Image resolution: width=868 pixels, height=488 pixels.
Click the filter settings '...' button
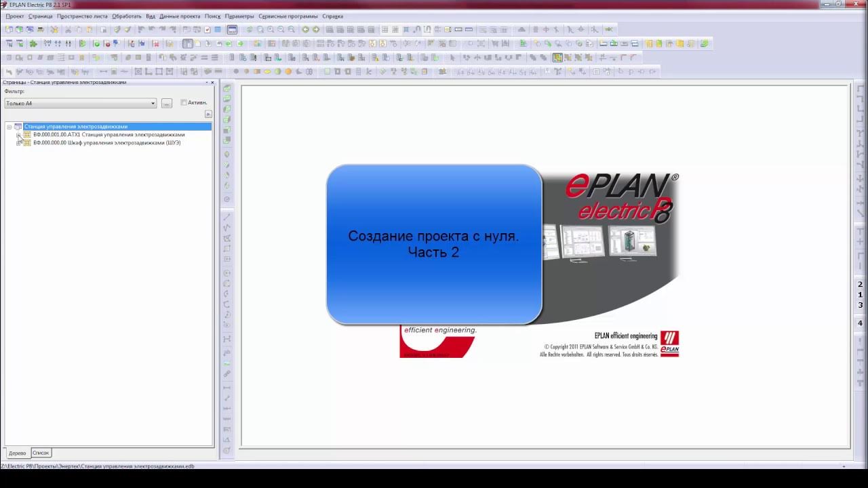click(167, 104)
